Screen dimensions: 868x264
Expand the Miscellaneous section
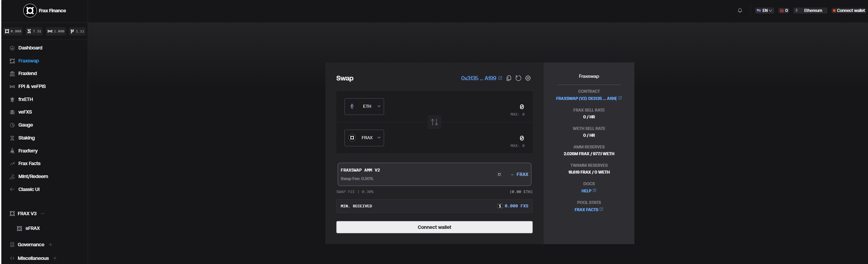55,258
